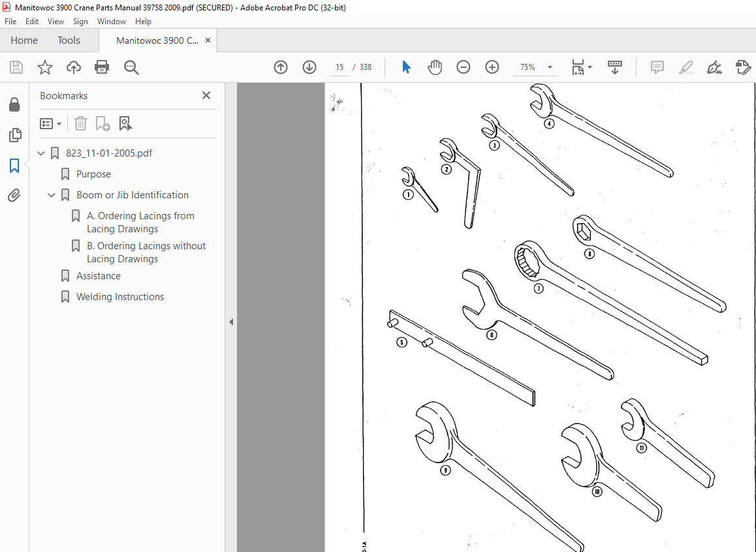Open the Find text search tool
The width and height of the screenshot is (756, 552).
[131, 67]
